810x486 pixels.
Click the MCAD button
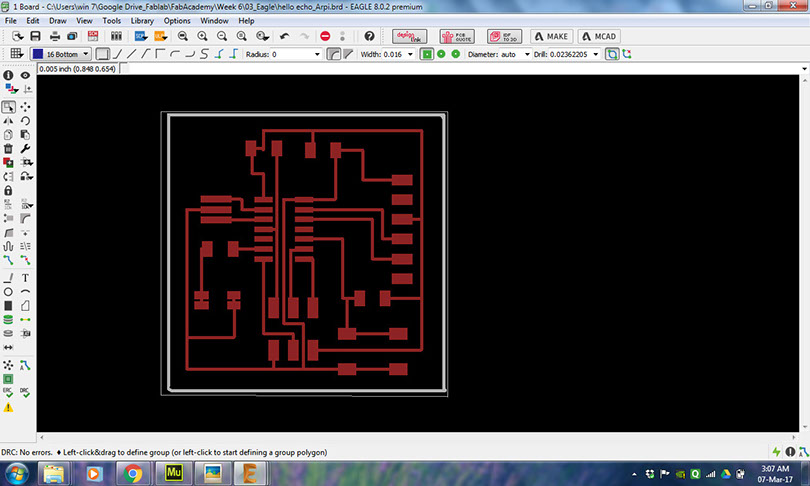point(599,36)
